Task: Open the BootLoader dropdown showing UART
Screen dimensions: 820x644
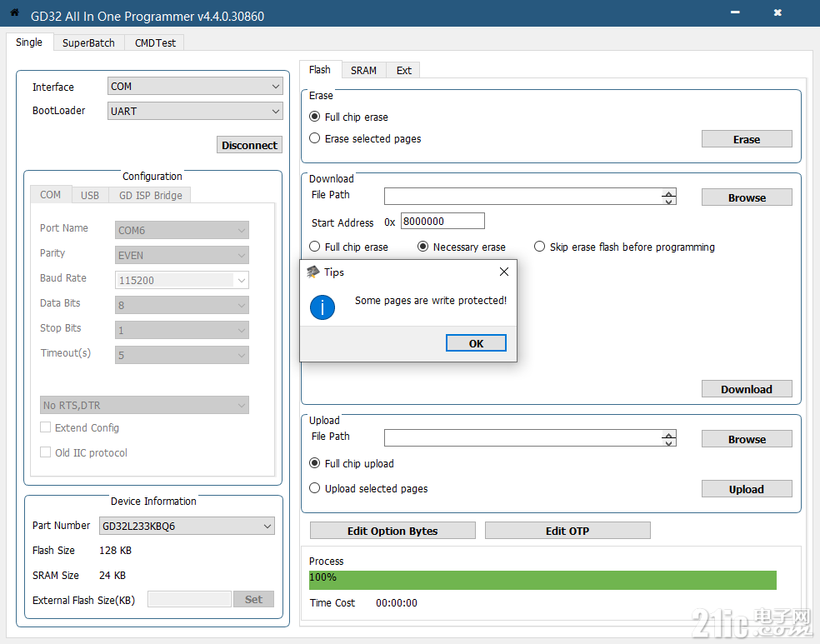Action: (195, 112)
